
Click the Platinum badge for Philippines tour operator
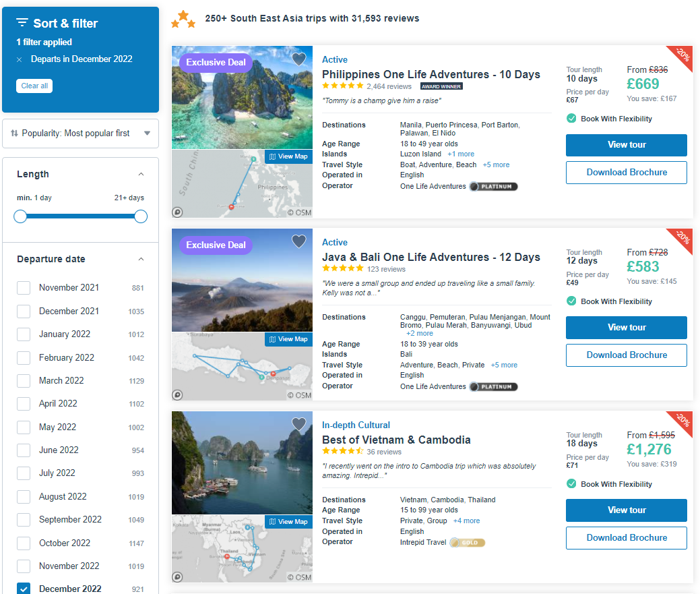tap(493, 186)
